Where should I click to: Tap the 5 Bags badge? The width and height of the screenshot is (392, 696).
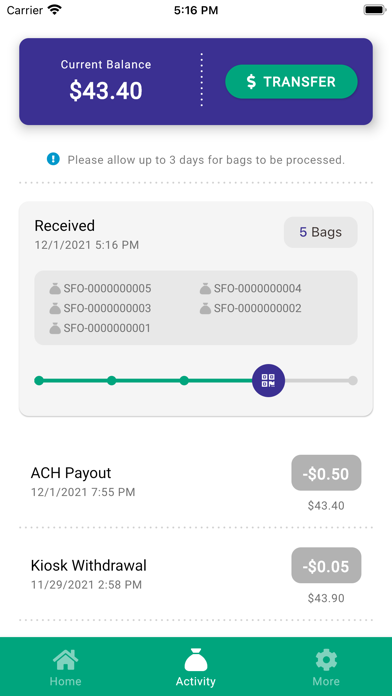click(321, 232)
